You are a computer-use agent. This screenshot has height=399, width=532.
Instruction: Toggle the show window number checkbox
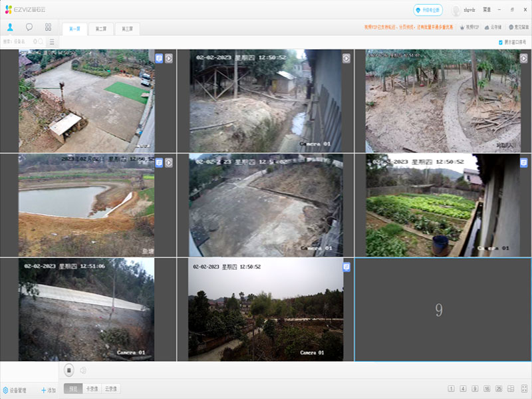point(500,42)
